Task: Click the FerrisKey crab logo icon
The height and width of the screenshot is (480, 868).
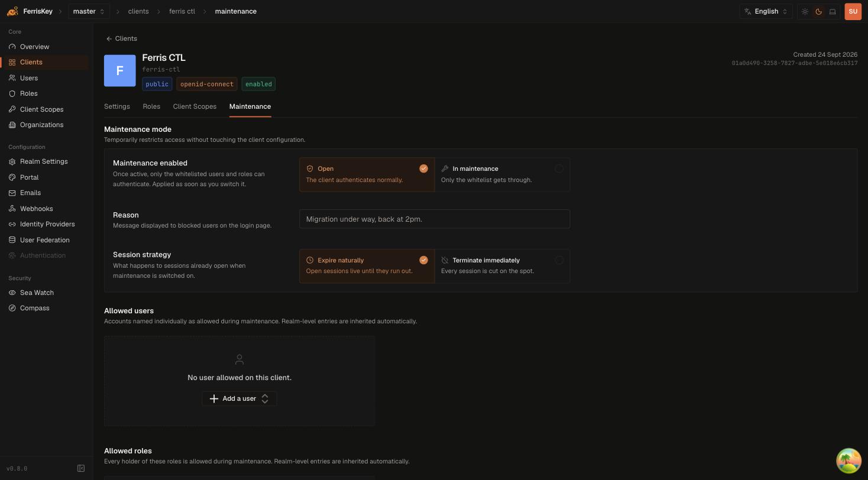Action: (x=12, y=11)
